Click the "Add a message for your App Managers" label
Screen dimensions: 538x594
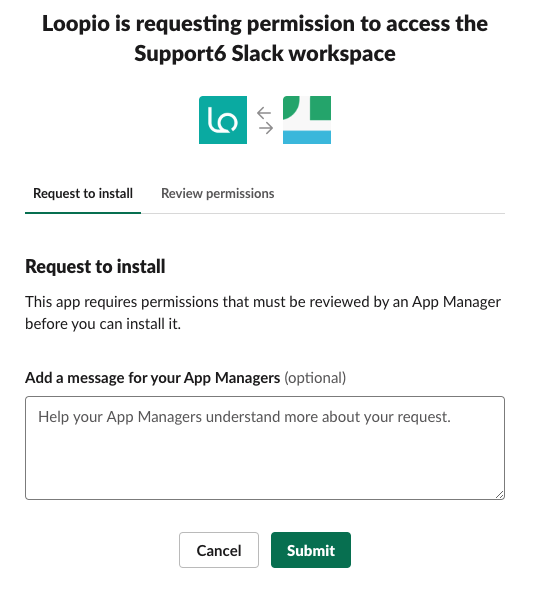(152, 378)
